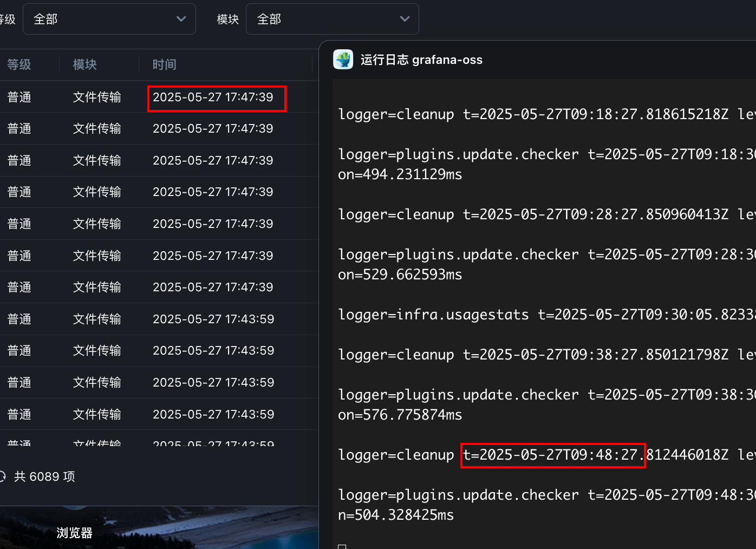Click the 运行日志 grafana-oss window title
The width and height of the screenshot is (756, 549).
pyautogui.click(x=421, y=60)
